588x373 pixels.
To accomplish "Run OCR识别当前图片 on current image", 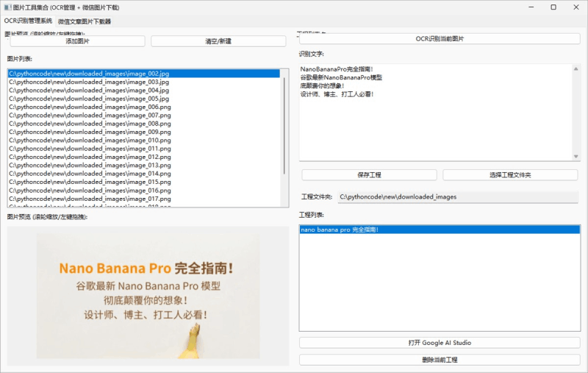I will (x=440, y=39).
